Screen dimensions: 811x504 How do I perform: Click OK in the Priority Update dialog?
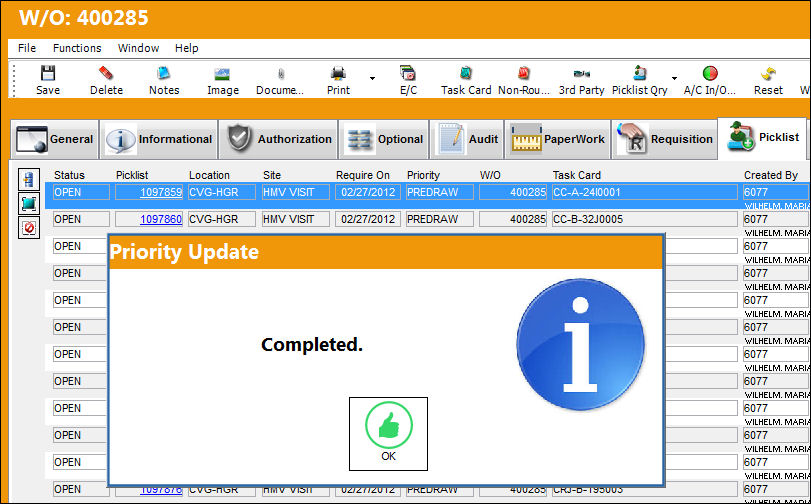pos(388,434)
